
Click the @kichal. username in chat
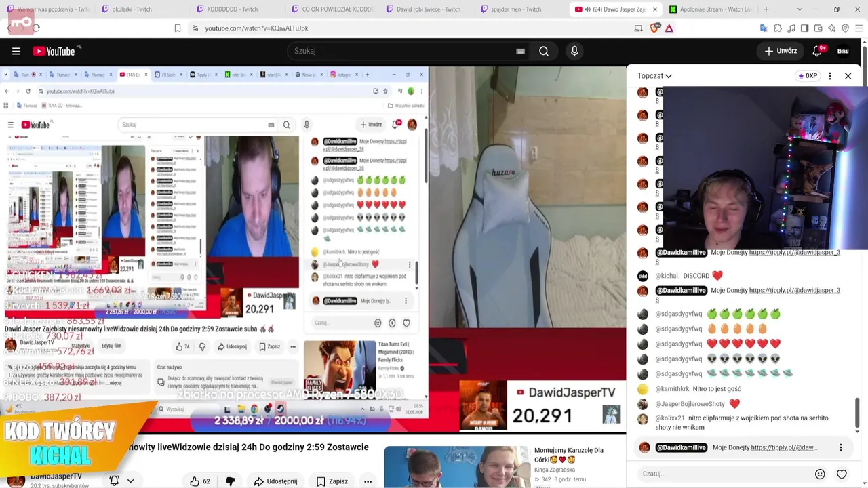click(667, 276)
